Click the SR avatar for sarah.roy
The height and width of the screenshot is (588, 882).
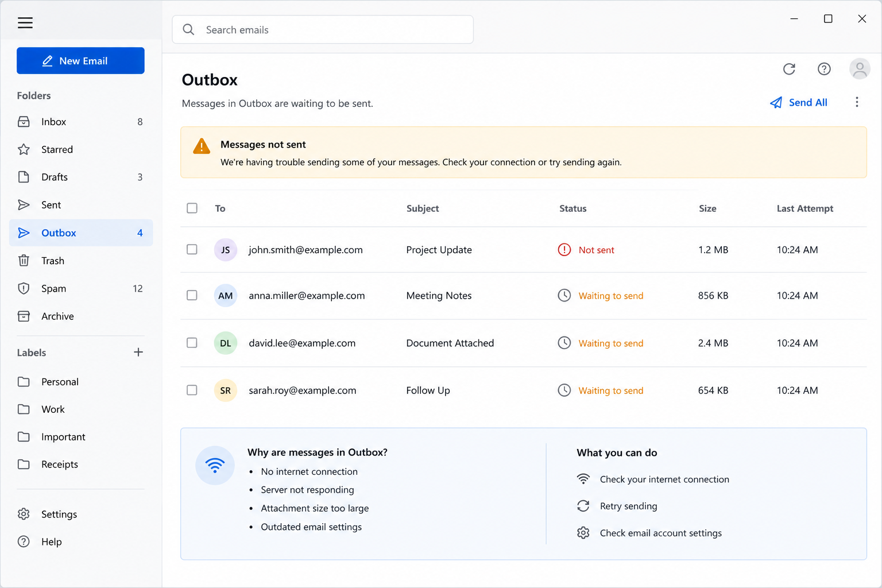(x=226, y=390)
